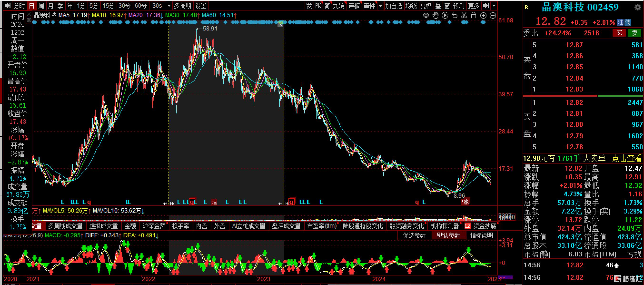This screenshot has height=285, width=644.
Task: Switch to the 多周期成交量 tab
Action: point(65,226)
